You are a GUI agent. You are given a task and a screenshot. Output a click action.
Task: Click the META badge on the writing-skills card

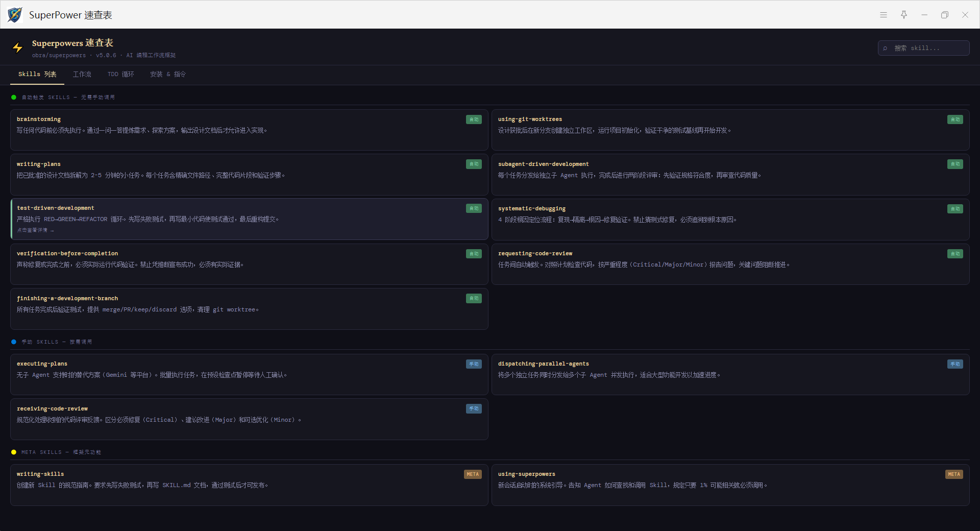point(472,474)
